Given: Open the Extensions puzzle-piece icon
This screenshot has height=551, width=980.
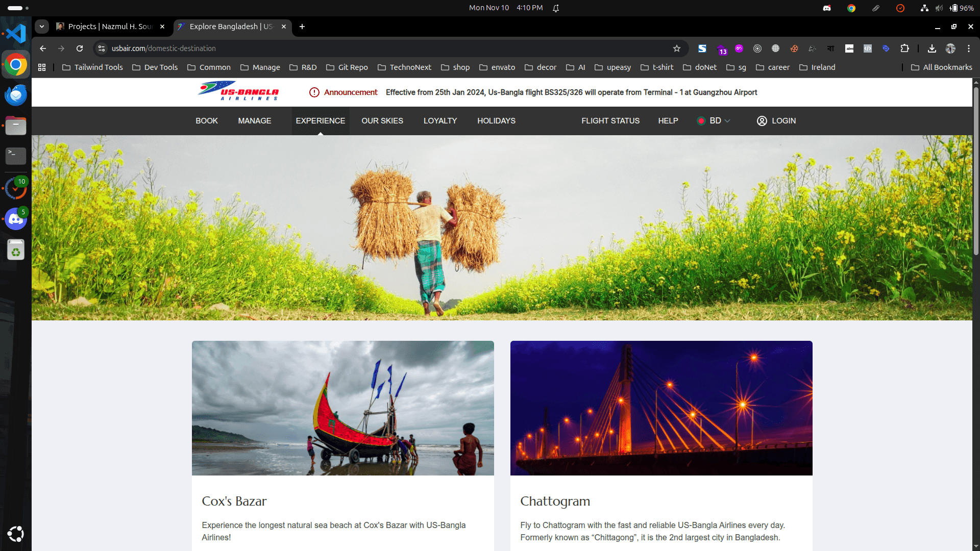Looking at the screenshot, I should [x=905, y=48].
